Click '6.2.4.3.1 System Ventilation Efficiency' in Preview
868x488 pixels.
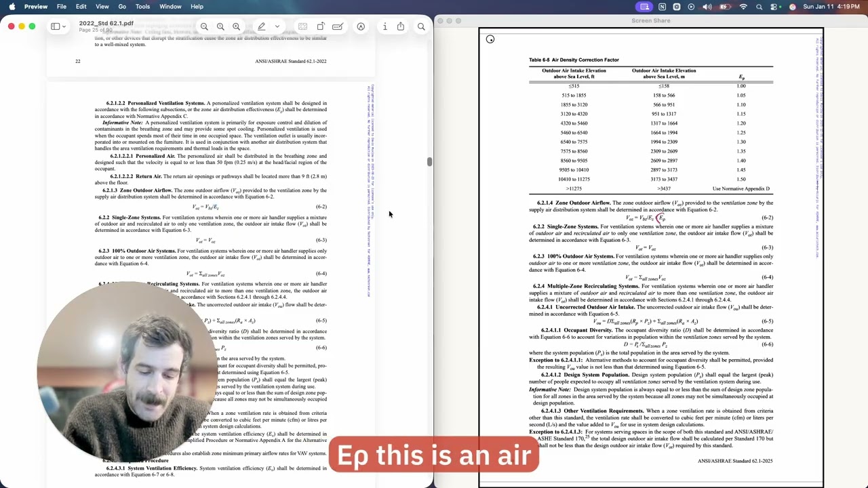(152, 468)
